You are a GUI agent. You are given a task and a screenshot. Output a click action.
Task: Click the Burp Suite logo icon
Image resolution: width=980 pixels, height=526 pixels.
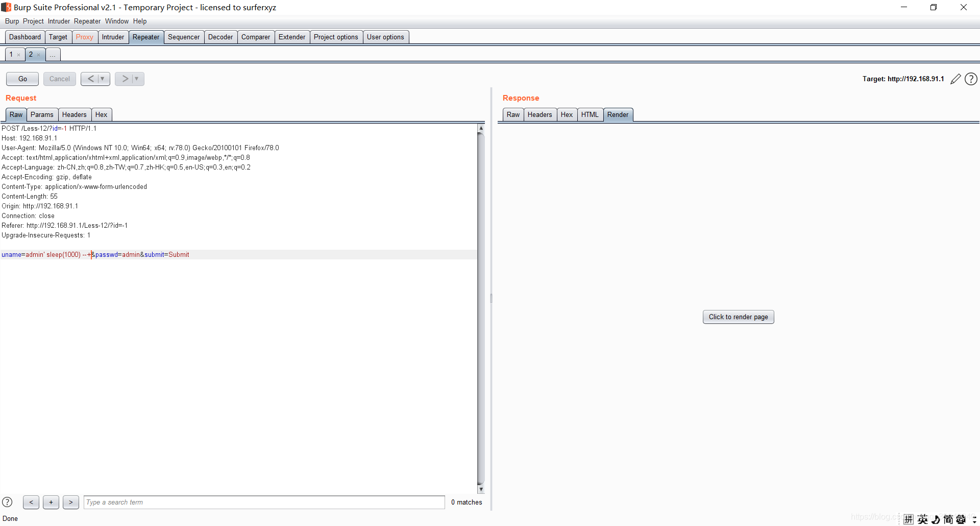[x=6, y=7]
